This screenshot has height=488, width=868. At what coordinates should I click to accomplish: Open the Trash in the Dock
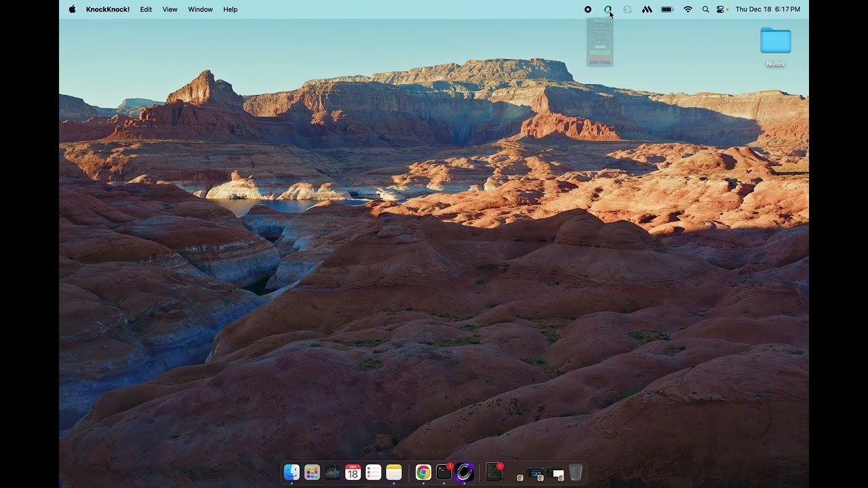576,472
